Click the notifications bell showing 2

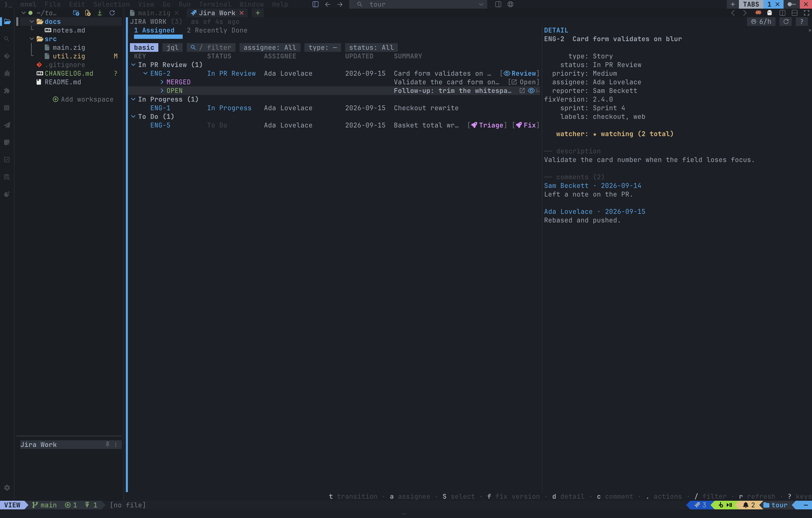749,505
